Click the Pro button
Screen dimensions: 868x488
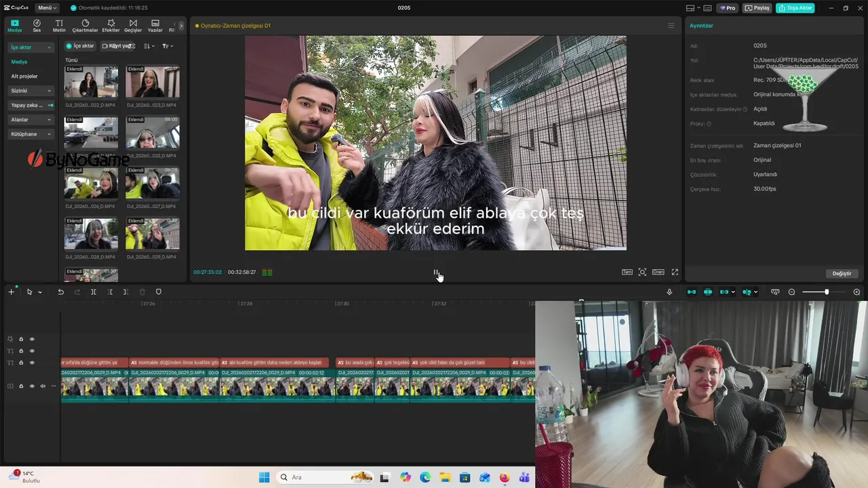tap(728, 8)
